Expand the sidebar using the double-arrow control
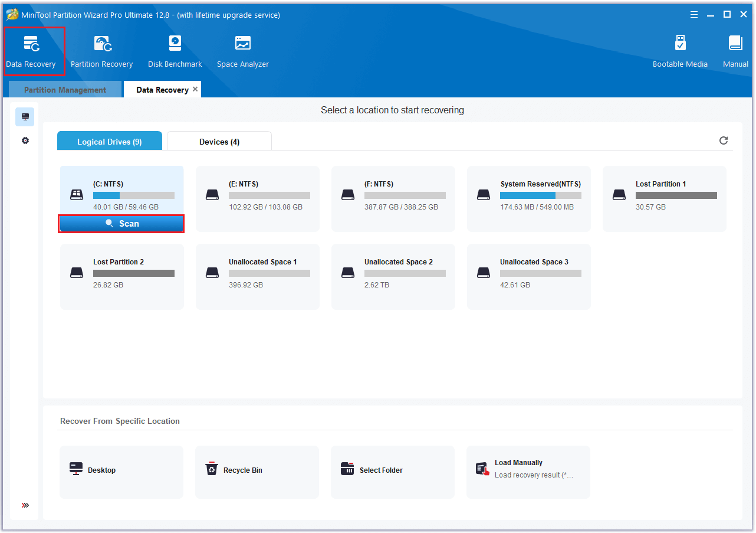Screen dimensions: 756x533 [24, 505]
